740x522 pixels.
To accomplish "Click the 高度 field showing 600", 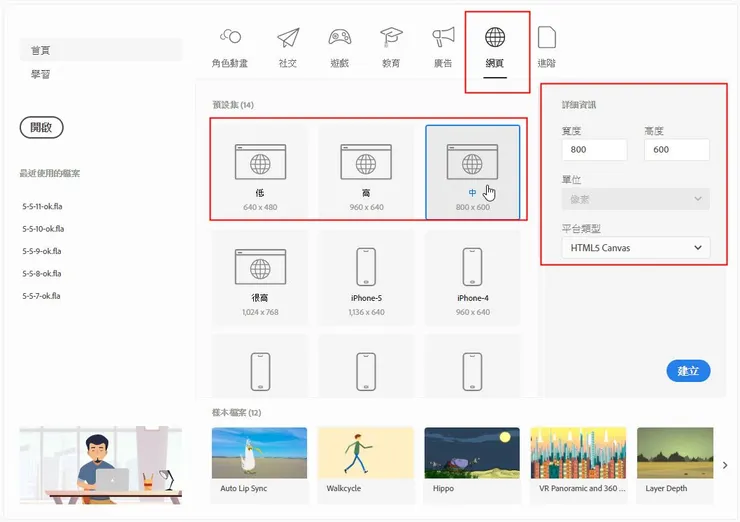I will click(x=677, y=150).
